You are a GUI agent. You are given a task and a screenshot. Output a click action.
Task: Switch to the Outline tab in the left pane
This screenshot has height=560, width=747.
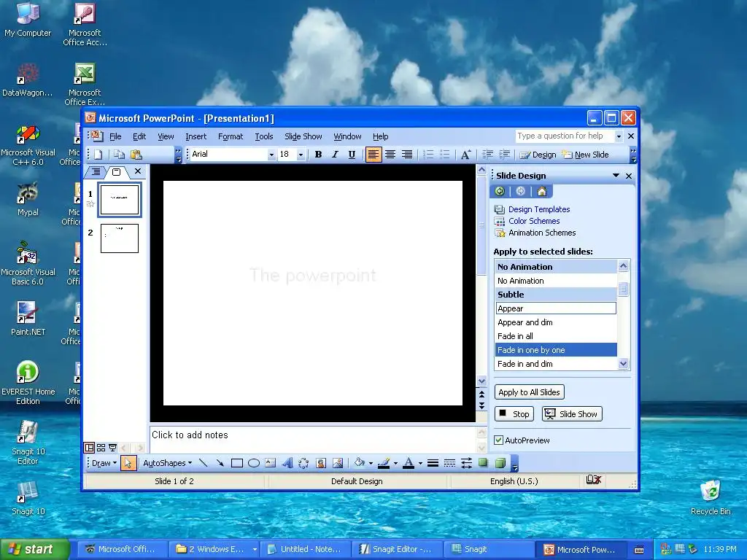[x=96, y=172]
